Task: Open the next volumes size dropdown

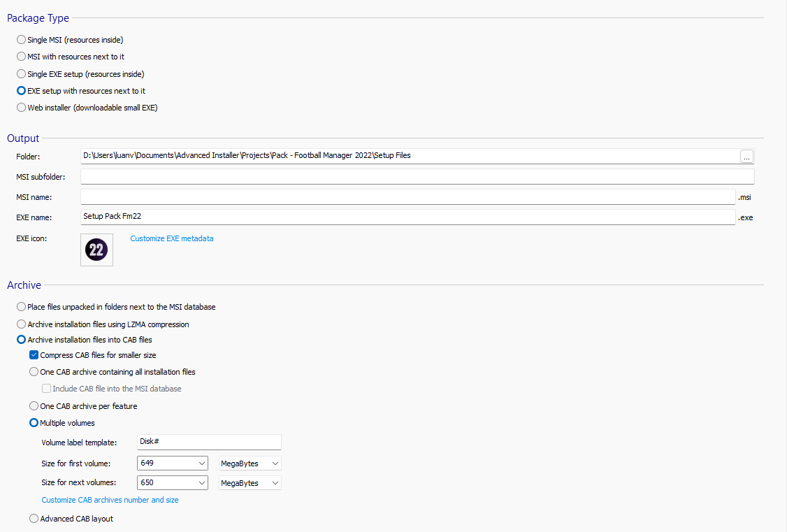Action: (201, 483)
